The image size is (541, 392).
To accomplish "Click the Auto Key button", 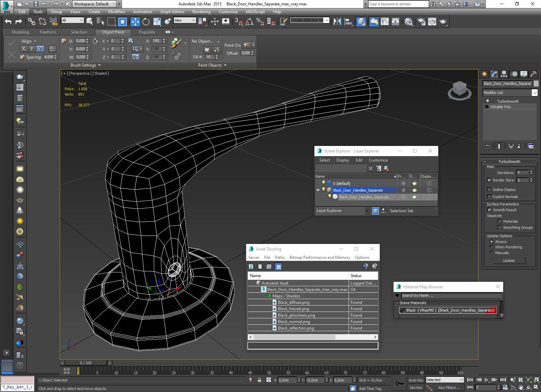I will 416,380.
